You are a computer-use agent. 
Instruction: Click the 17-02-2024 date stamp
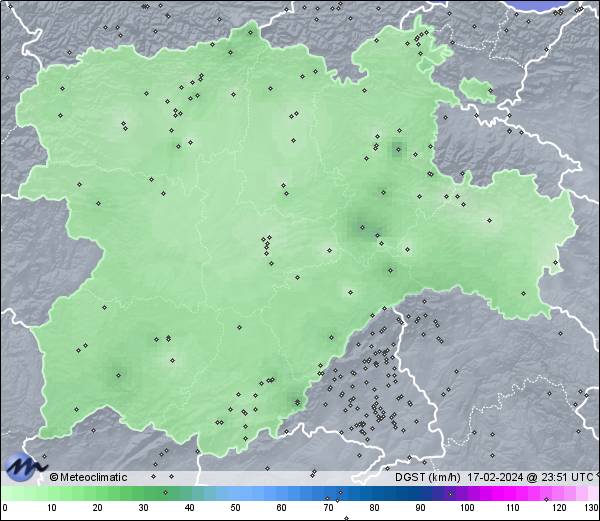click(495, 477)
